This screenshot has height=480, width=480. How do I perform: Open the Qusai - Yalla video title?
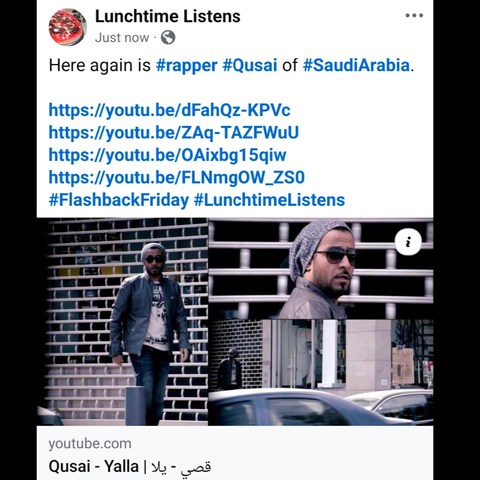pos(130,466)
